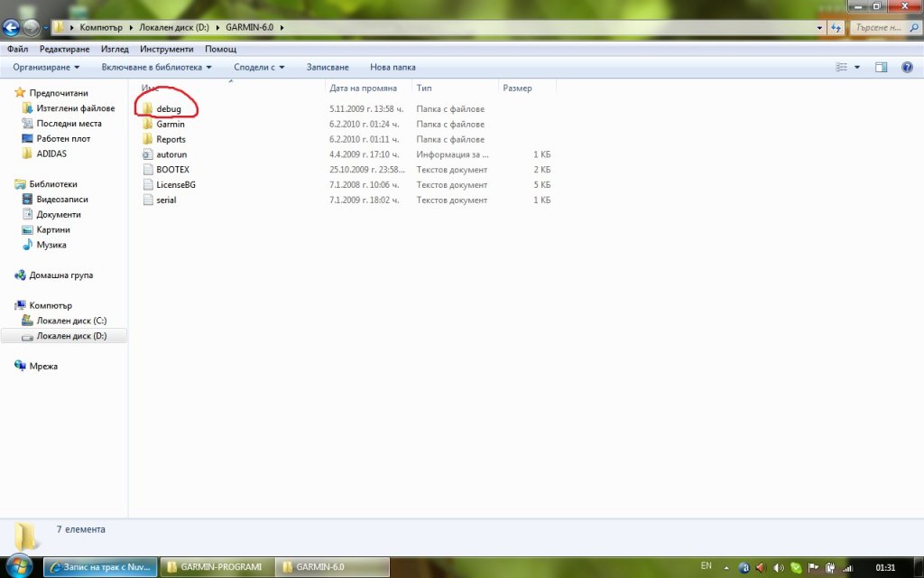Viewport: 924px width, 578px height.
Task: Select the LicenseBG text document
Action: coord(176,185)
